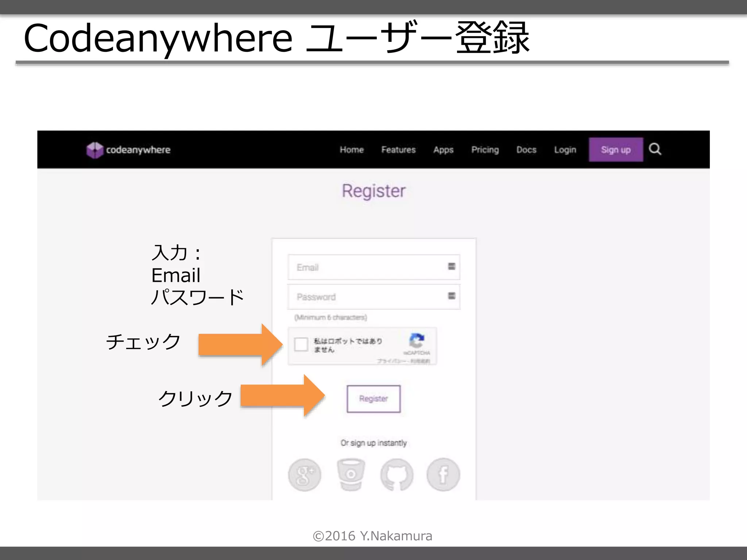Focus the Email input field
Image resolution: width=747 pixels, height=560 pixels.
pos(374,267)
